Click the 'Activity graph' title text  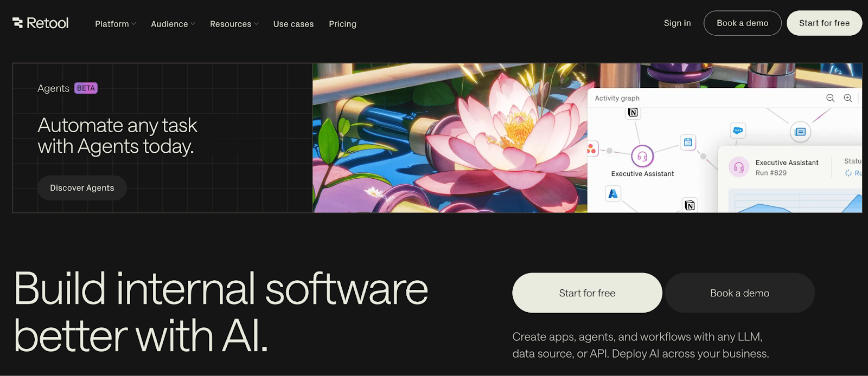617,98
